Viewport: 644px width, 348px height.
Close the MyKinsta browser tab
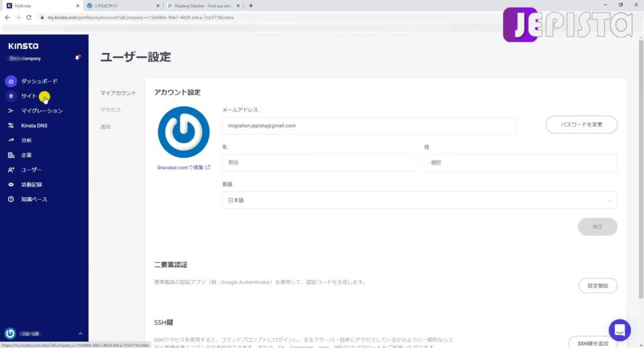[77, 6]
